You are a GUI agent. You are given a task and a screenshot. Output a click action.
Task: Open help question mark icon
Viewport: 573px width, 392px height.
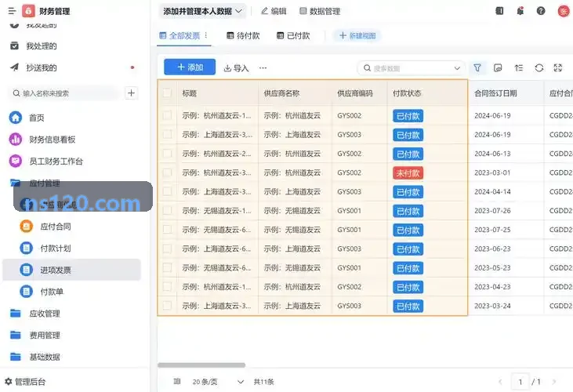541,11
